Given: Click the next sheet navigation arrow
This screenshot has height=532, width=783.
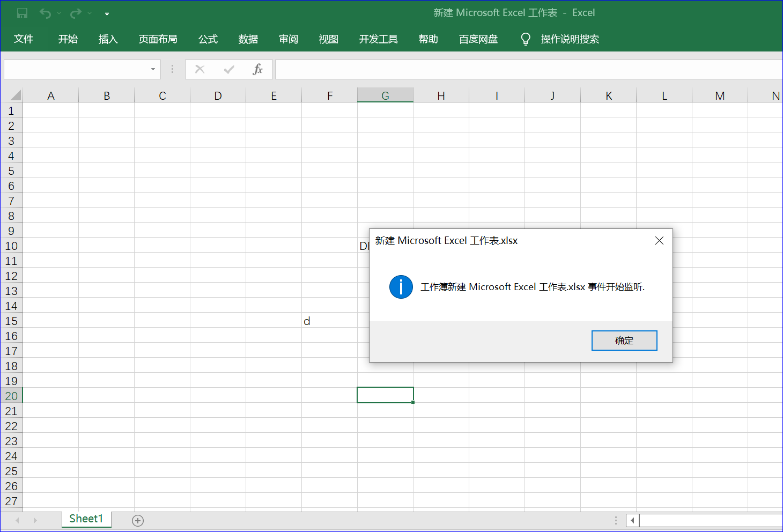Looking at the screenshot, I should (35, 520).
